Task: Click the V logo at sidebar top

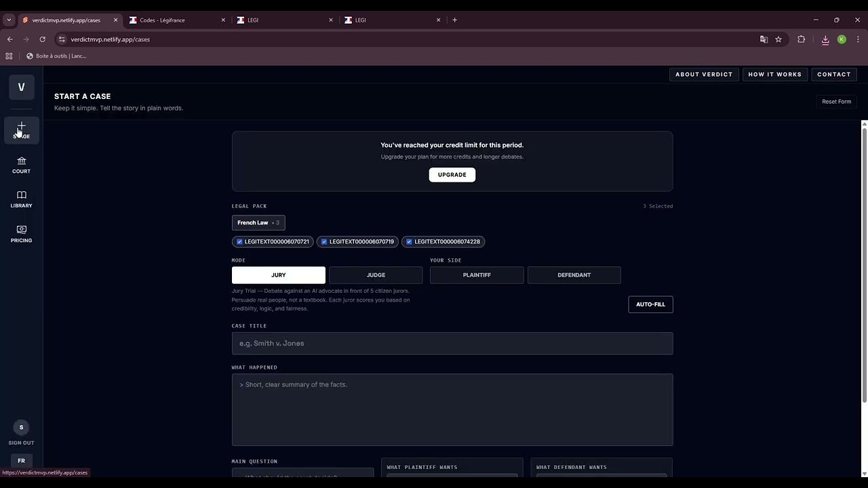Action: pos(22,87)
